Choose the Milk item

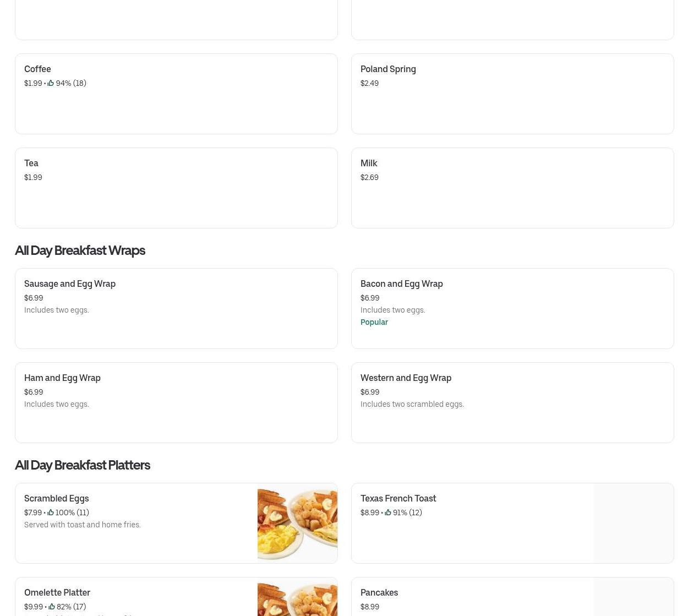512,188
